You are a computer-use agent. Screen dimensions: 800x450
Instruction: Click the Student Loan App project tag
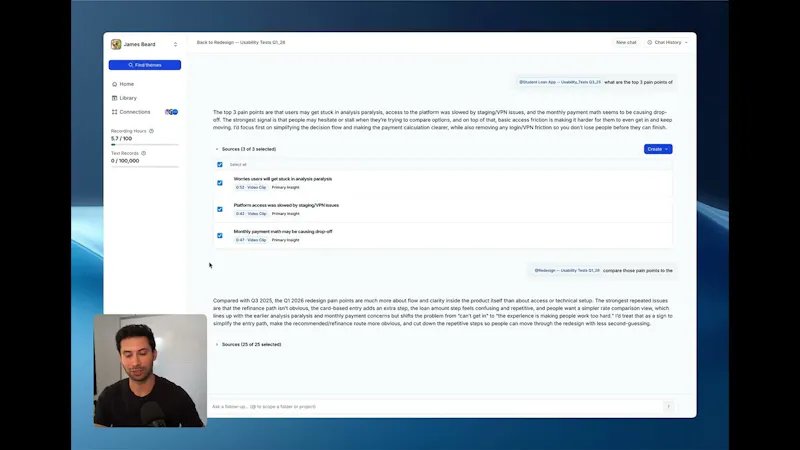[560, 82]
